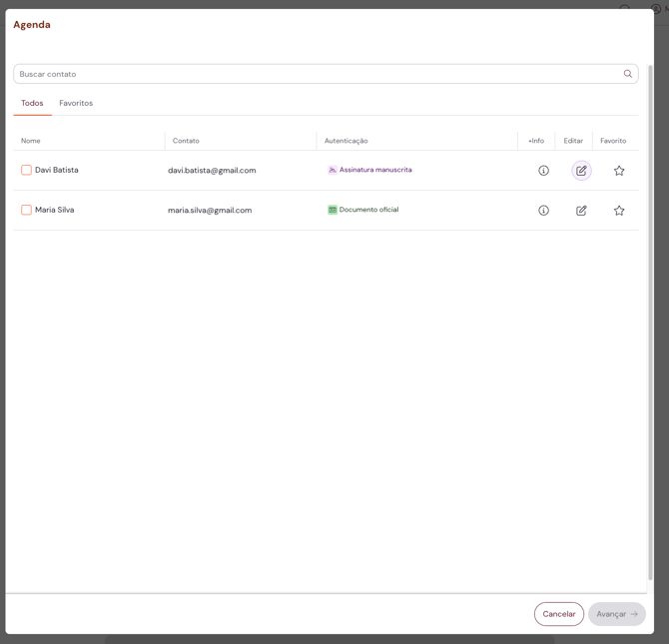
Task: Edit the Davi Batista contact
Action: (x=581, y=171)
